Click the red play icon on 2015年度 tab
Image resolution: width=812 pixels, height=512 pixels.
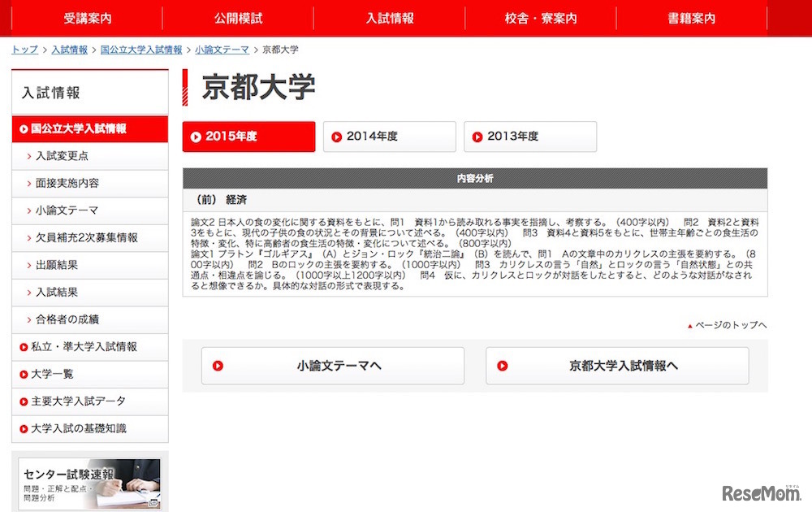click(197, 137)
